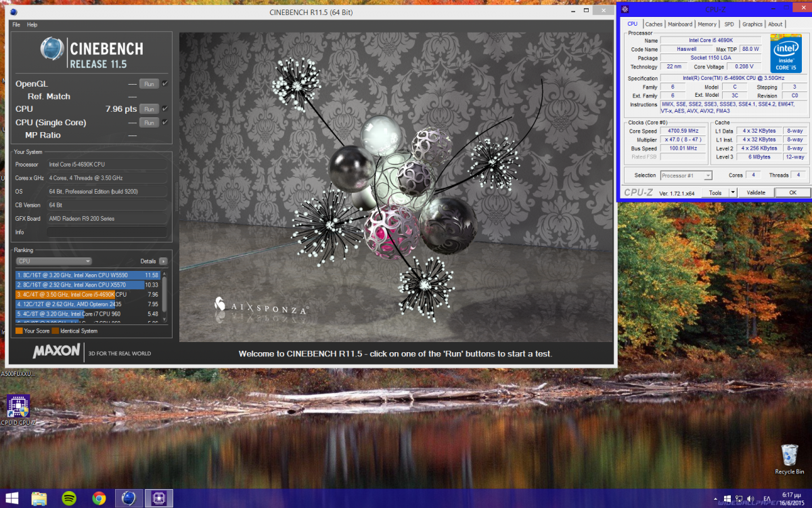
Task: Launch Spotify from the taskbar
Action: [x=68, y=499]
